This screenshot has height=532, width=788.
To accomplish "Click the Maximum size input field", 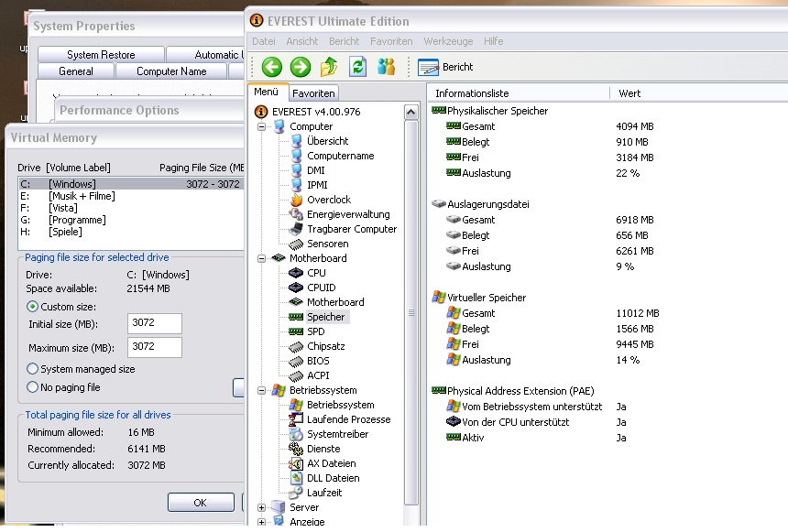I will [x=155, y=347].
